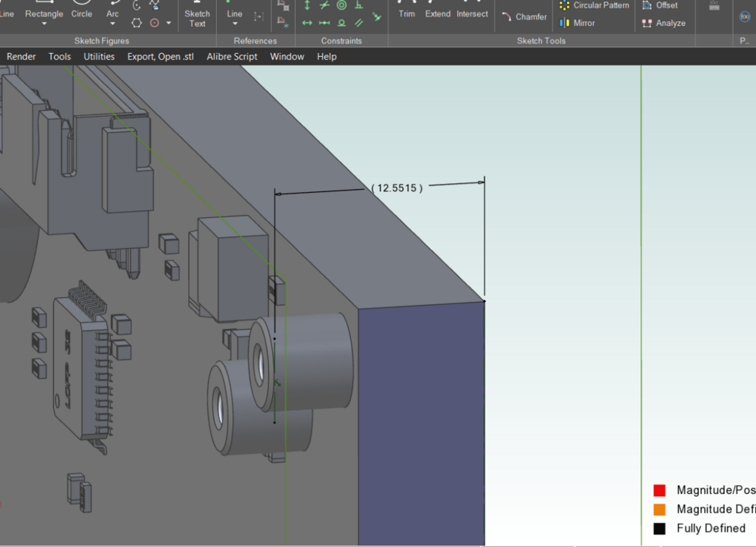Apply the tangent constraint
Screen dimensions: 756x547
coord(342,23)
